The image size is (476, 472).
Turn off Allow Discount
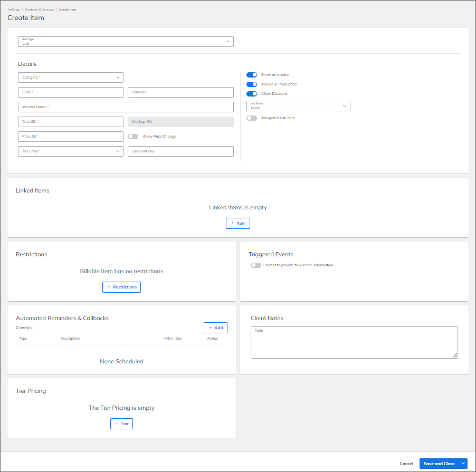pos(252,93)
